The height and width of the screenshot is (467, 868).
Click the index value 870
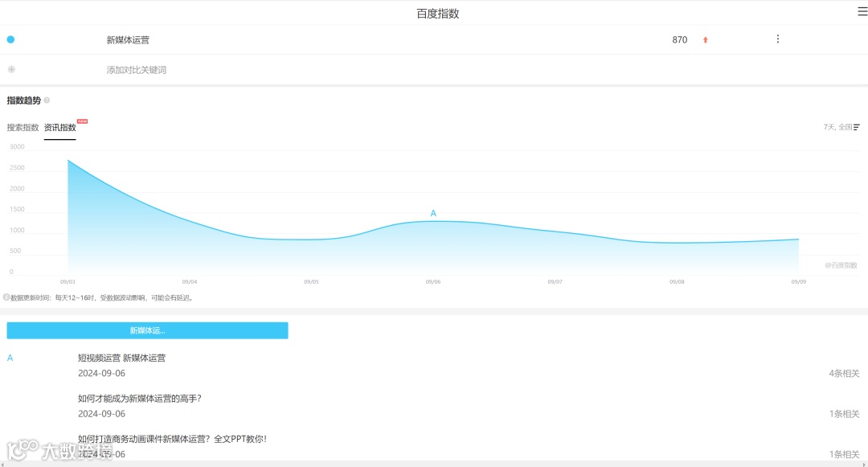coord(680,40)
